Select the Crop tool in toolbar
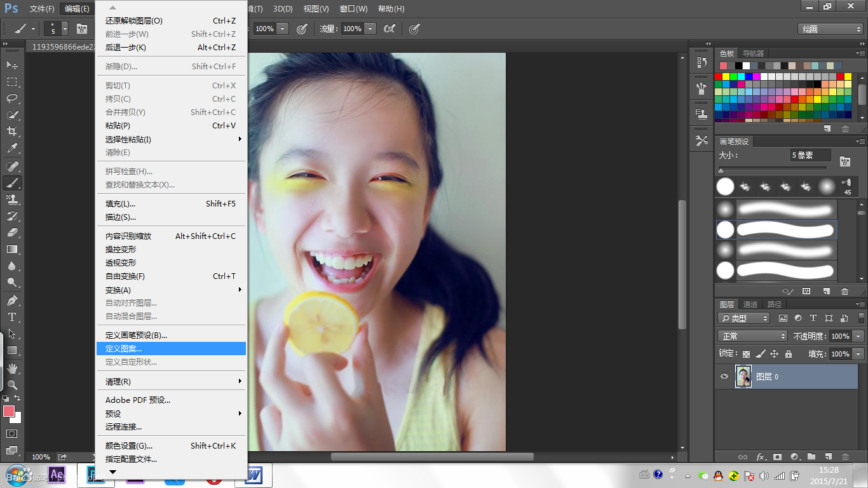 [x=12, y=132]
